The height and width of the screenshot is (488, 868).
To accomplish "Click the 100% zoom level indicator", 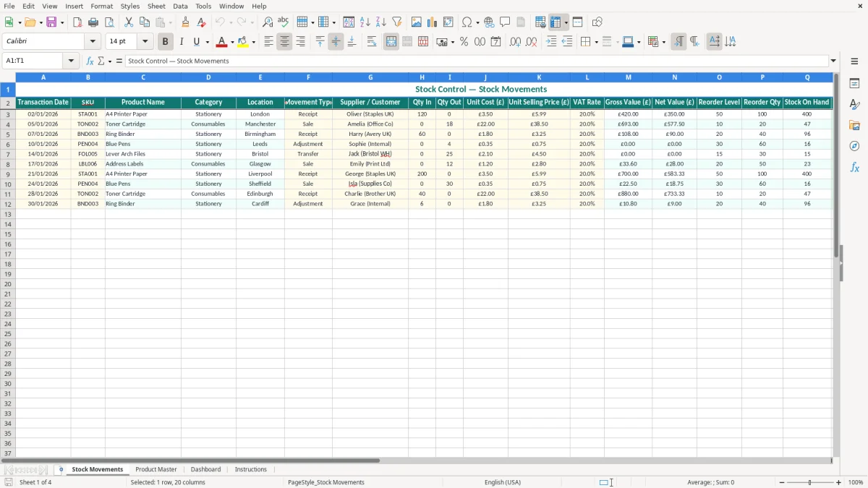I will click(x=856, y=482).
